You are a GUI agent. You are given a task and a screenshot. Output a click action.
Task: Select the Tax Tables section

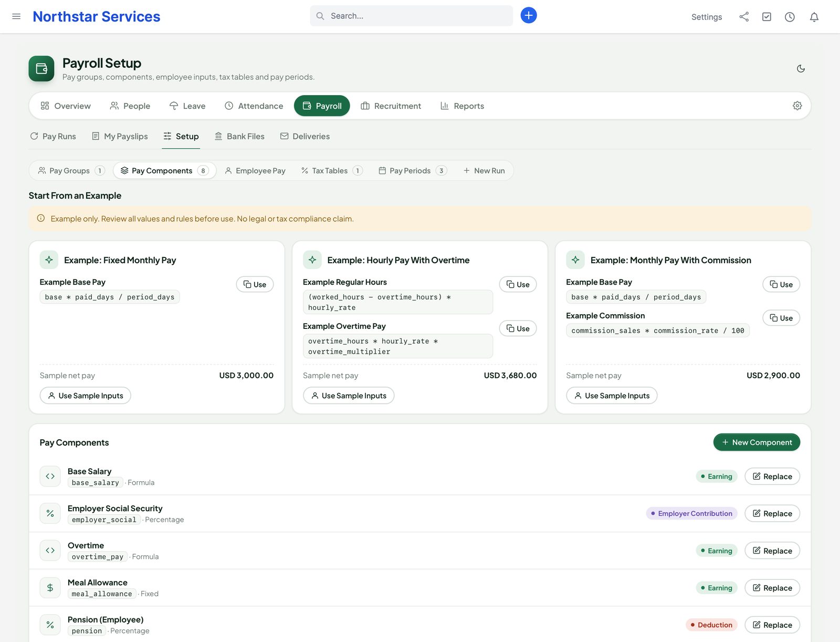point(332,171)
